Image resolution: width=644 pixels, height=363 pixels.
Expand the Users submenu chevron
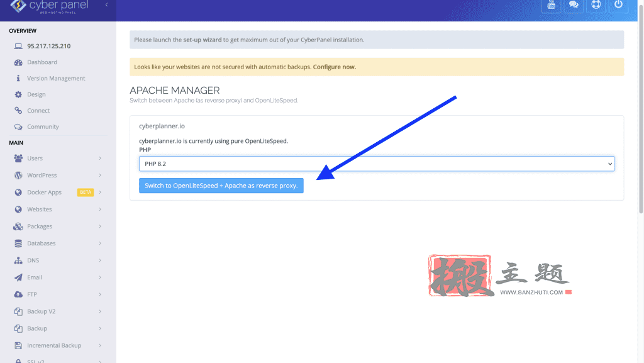(100, 158)
